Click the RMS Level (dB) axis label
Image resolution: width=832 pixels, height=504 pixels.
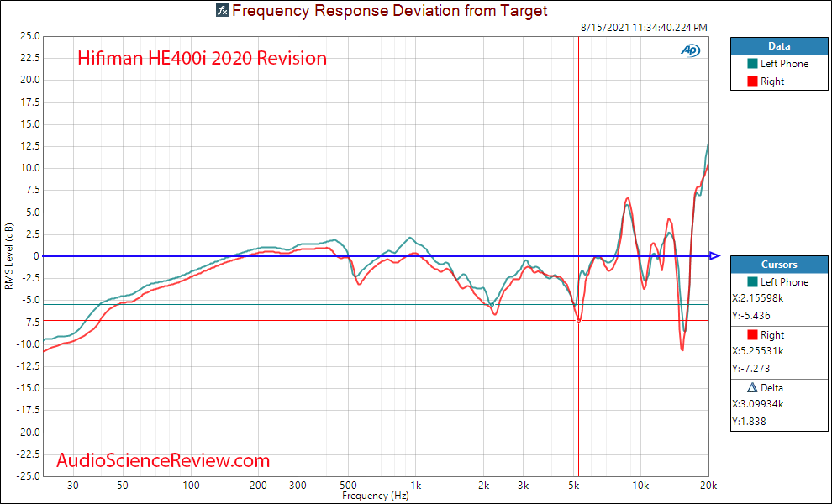click(8, 256)
